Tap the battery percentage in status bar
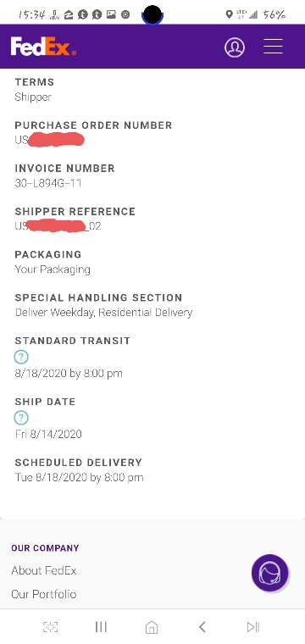Viewport: 305px width, 644px height. pyautogui.click(x=274, y=14)
